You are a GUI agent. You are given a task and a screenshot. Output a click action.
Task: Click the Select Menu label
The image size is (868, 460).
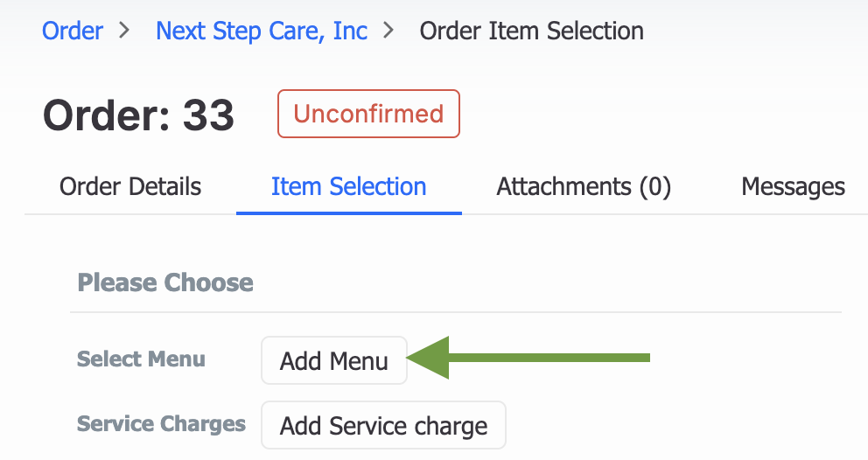(x=141, y=359)
